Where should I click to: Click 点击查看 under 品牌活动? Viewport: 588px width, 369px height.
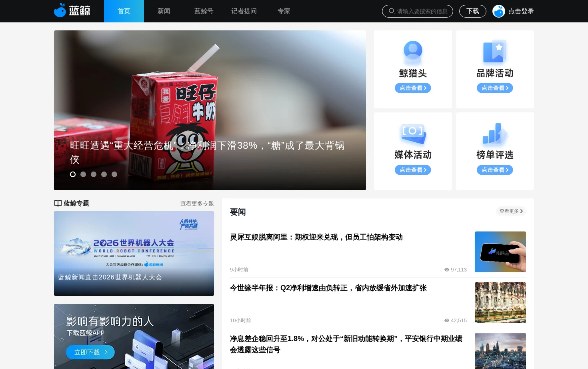[495, 88]
